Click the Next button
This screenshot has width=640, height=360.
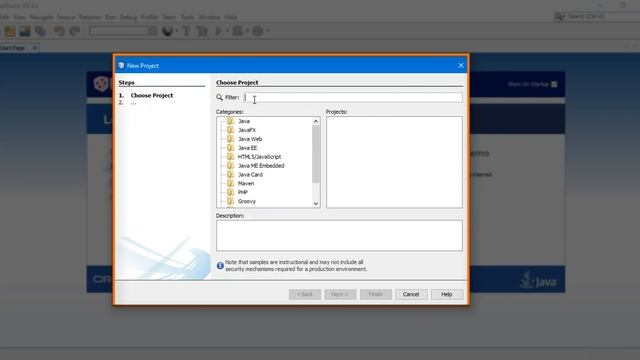point(340,294)
